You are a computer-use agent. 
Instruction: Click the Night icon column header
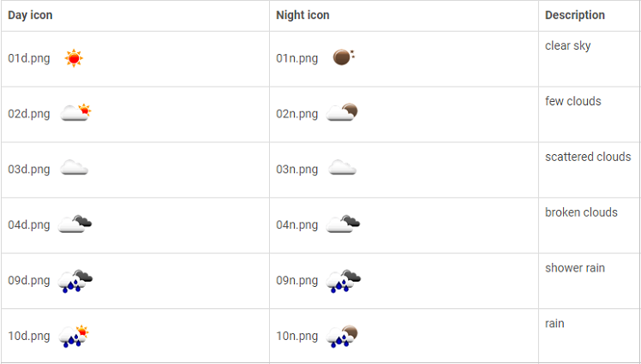(x=303, y=15)
